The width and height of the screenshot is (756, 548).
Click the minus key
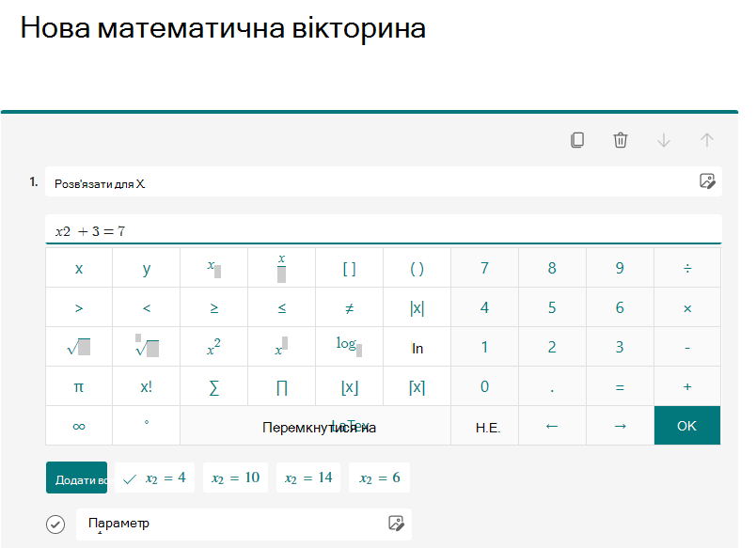pos(687,347)
